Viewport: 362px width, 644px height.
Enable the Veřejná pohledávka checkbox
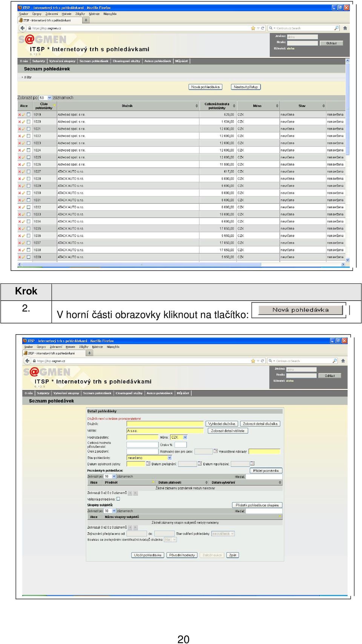[x=118, y=499]
